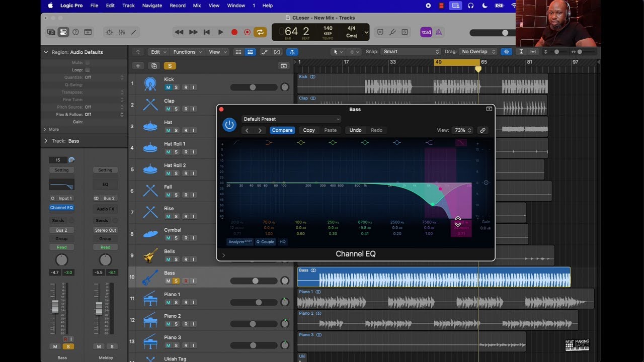The width and height of the screenshot is (644, 362).
Task: Mute the Kick track
Action: point(168,87)
